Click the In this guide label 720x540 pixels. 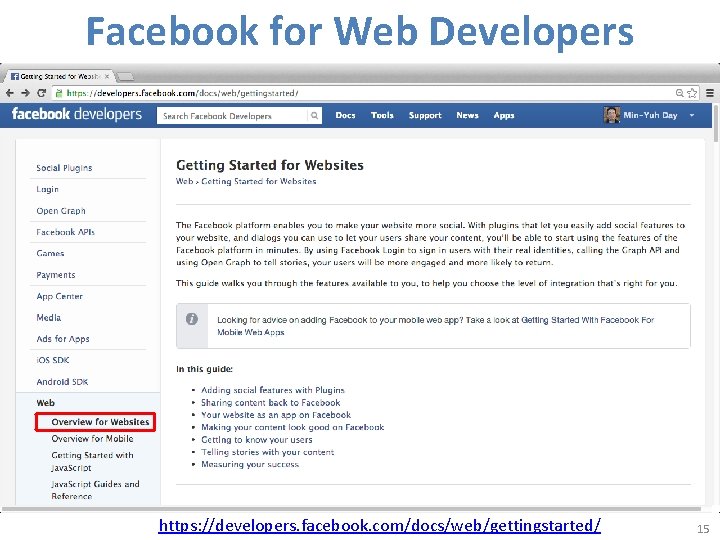(x=204, y=369)
